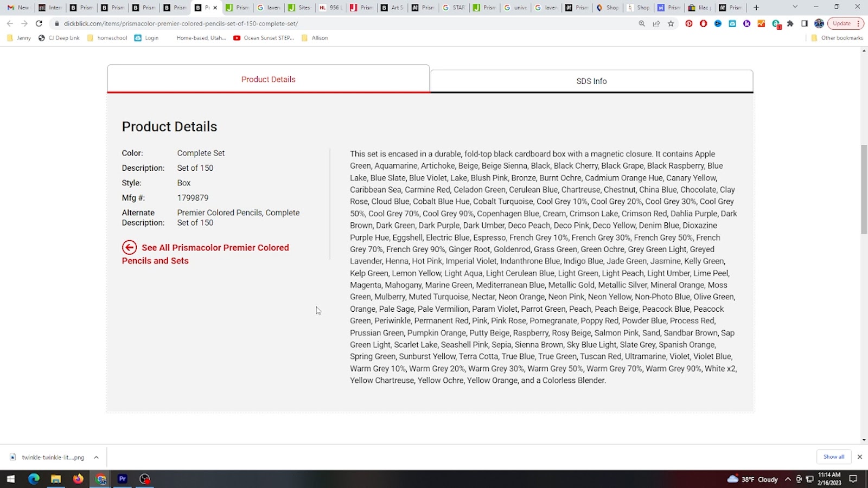Share this page from address bar
The image size is (868, 488).
[x=656, y=23]
